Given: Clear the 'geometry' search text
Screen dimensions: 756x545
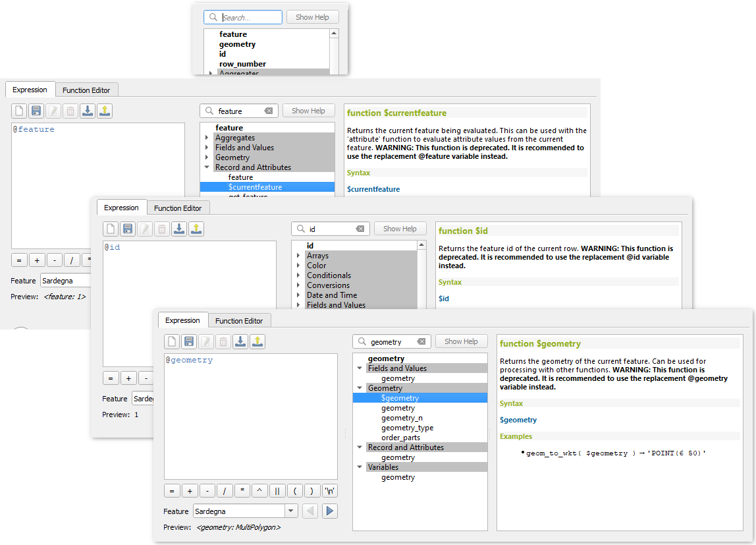Looking at the screenshot, I should 421,342.
